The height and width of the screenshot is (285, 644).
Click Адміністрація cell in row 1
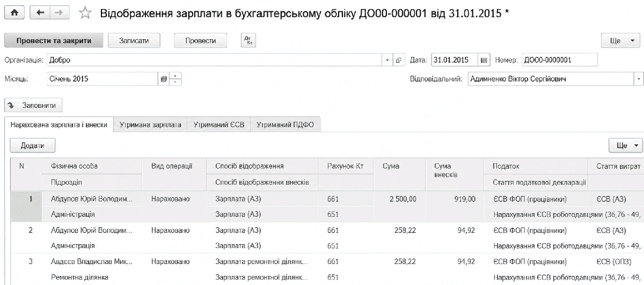pyautogui.click(x=92, y=214)
